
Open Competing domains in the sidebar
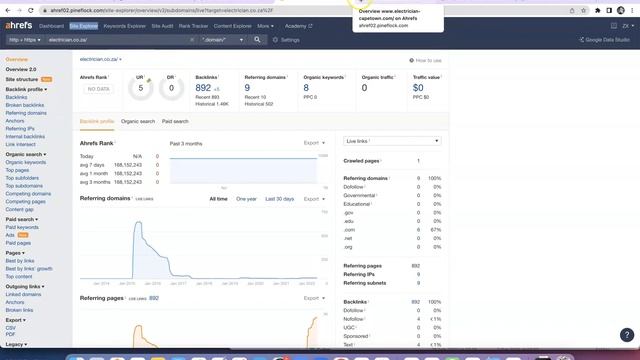point(28,194)
